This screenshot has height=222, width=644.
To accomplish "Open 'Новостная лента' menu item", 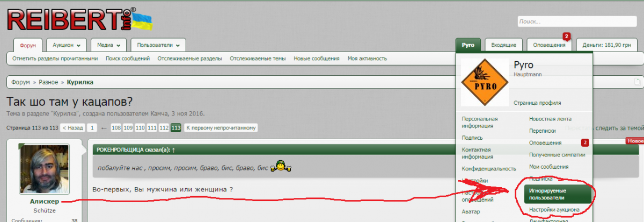I will [x=550, y=119].
